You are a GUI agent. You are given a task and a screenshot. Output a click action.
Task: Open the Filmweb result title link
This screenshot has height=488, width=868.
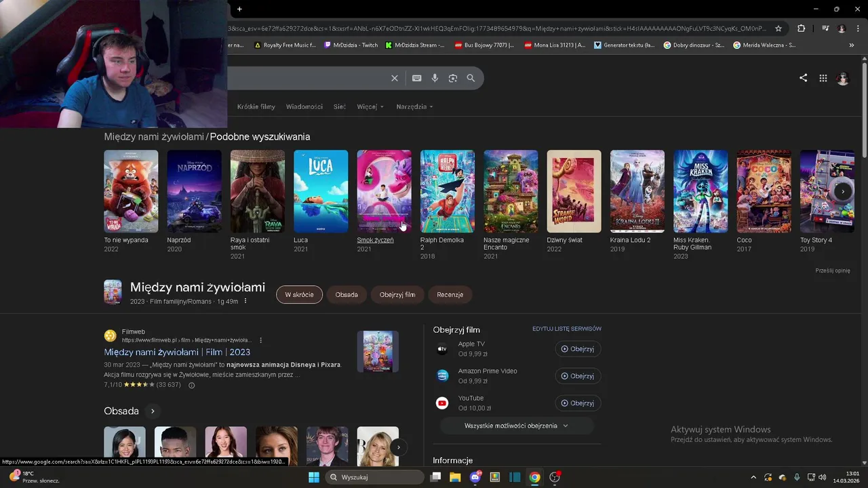[x=177, y=352]
